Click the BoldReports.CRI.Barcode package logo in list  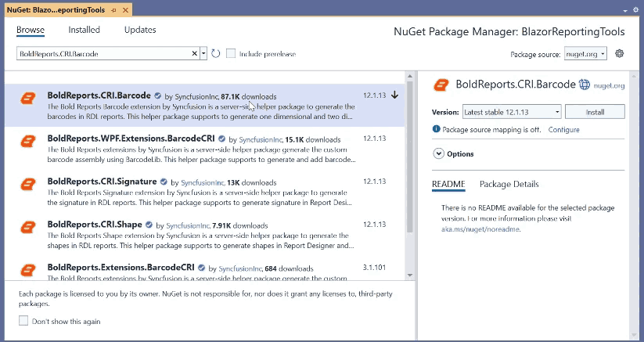coord(28,99)
